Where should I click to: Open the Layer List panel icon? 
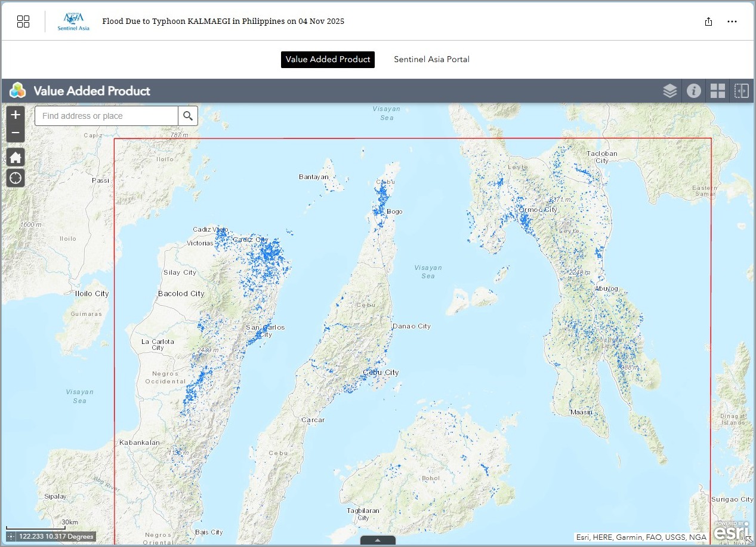669,91
